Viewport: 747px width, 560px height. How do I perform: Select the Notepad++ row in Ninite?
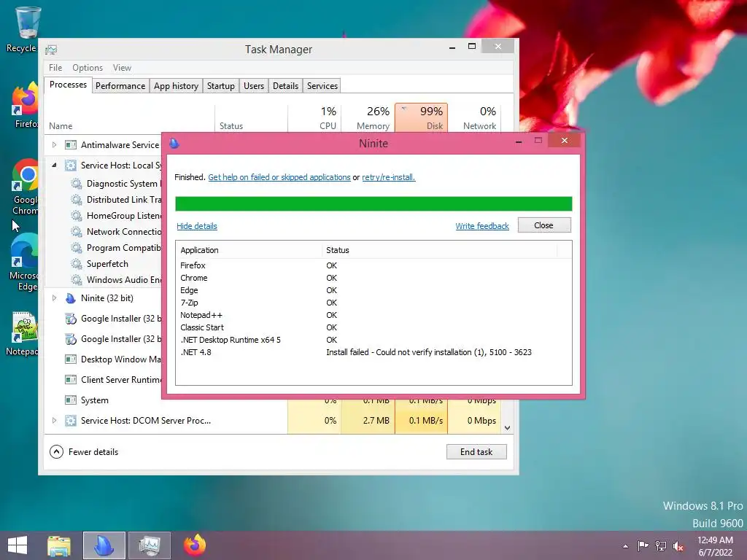pyautogui.click(x=373, y=315)
